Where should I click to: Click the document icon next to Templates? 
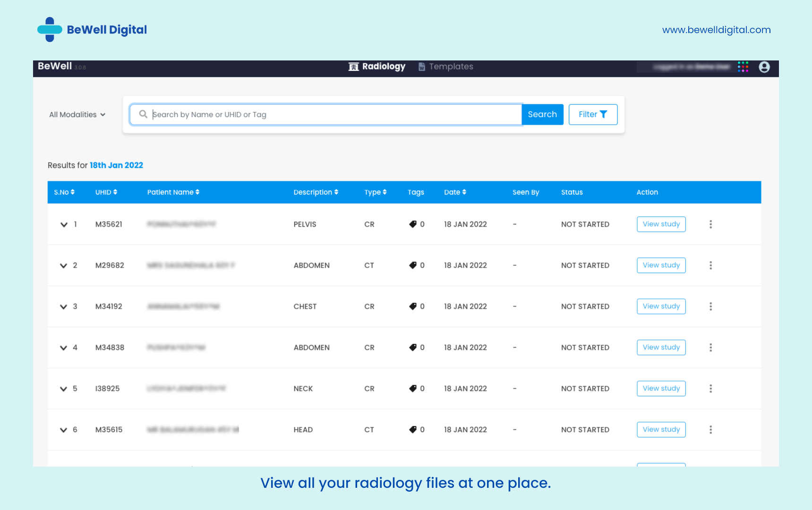pos(421,67)
